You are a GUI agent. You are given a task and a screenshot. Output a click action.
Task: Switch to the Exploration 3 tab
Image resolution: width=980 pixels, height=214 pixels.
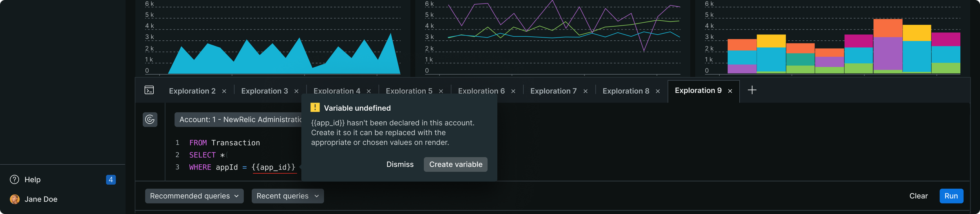[x=265, y=91]
